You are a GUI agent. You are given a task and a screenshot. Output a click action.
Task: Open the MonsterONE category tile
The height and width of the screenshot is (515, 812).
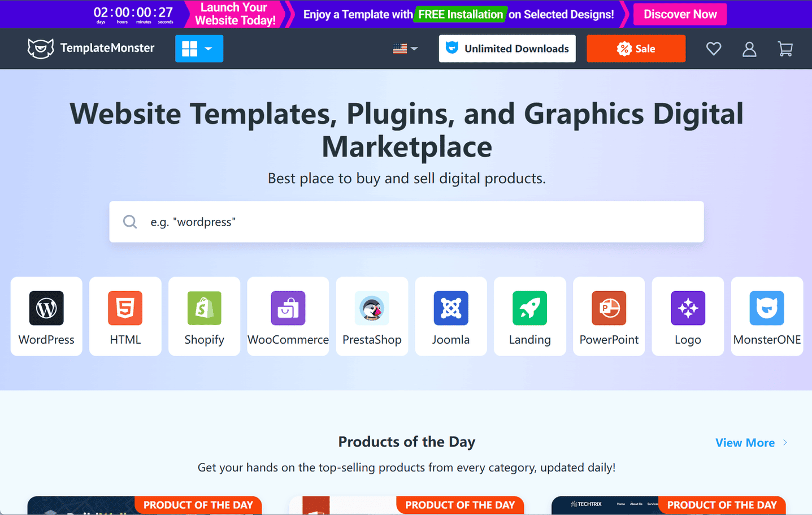[x=767, y=317]
